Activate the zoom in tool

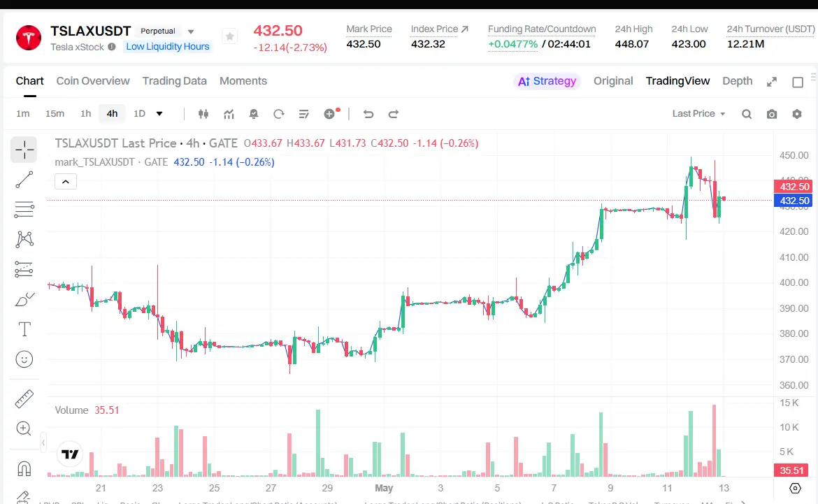point(24,429)
